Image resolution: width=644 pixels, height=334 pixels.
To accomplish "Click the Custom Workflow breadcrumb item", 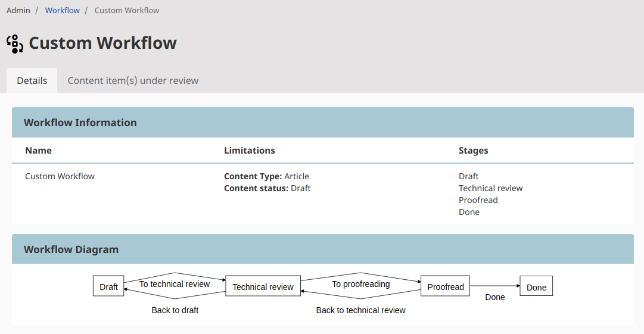I will coord(127,10).
